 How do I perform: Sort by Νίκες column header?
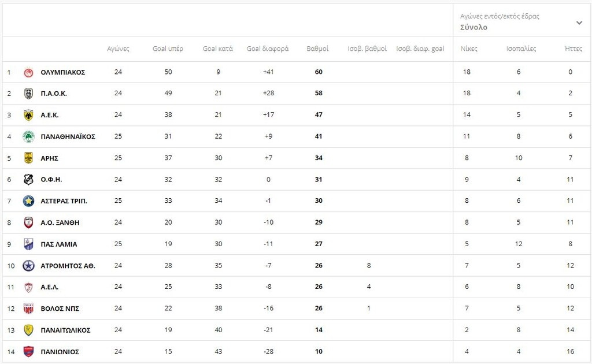click(469, 49)
